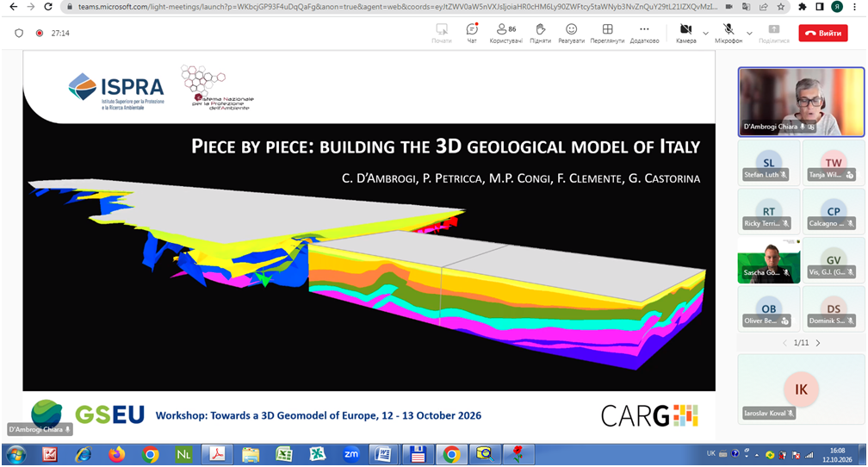Open the NL application on taskbar
This screenshot has width=868, height=467.
pos(183,455)
